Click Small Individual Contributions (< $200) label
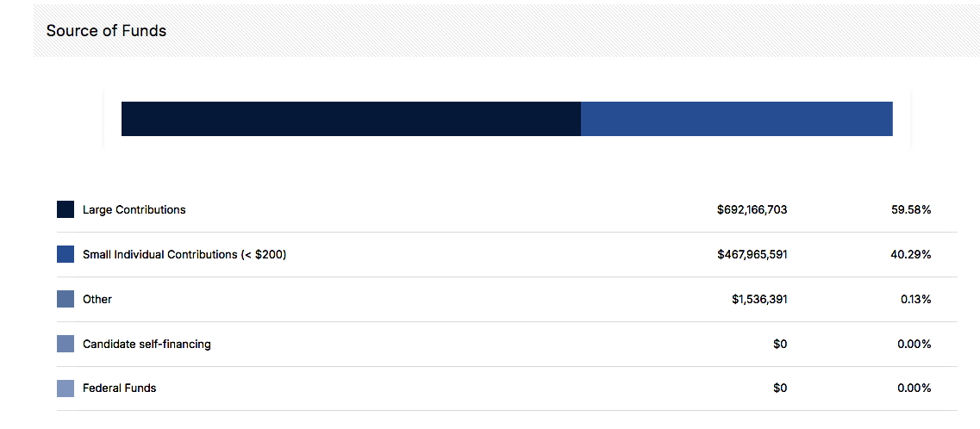The image size is (980, 429). (184, 255)
